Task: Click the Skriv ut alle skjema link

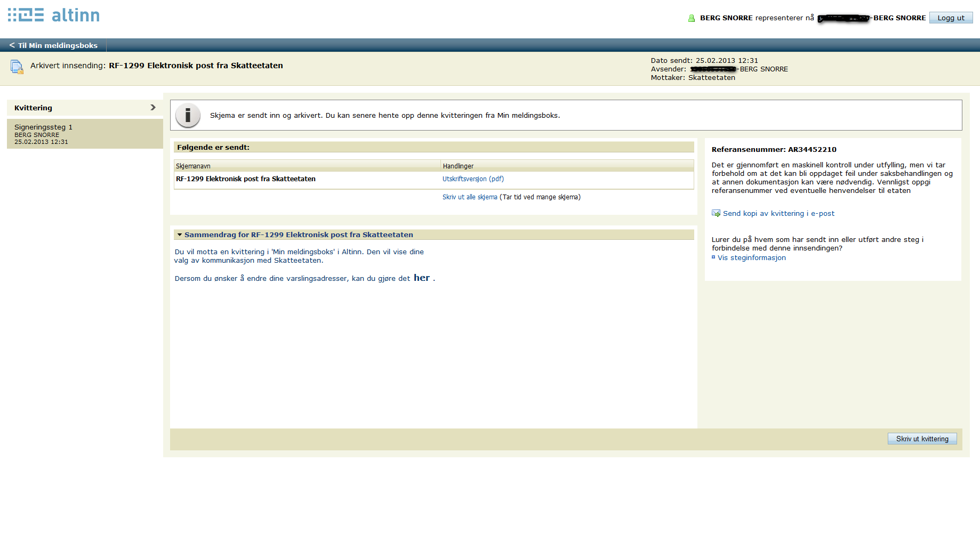Action: click(x=469, y=197)
